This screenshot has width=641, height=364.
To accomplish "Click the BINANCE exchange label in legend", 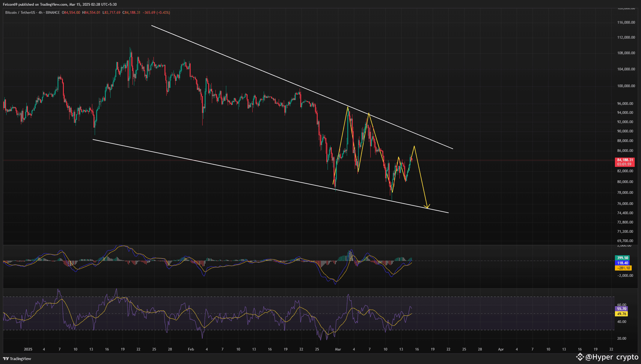I will click(x=53, y=13).
